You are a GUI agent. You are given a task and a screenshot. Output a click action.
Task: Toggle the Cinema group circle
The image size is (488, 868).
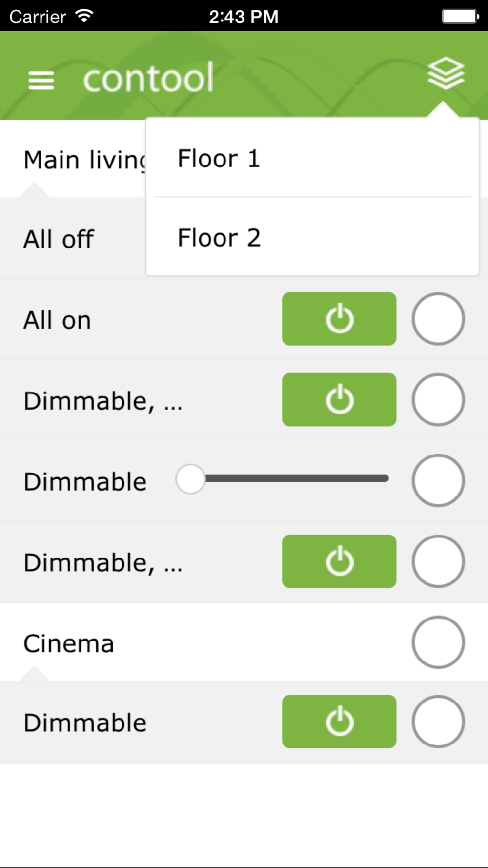(x=438, y=642)
